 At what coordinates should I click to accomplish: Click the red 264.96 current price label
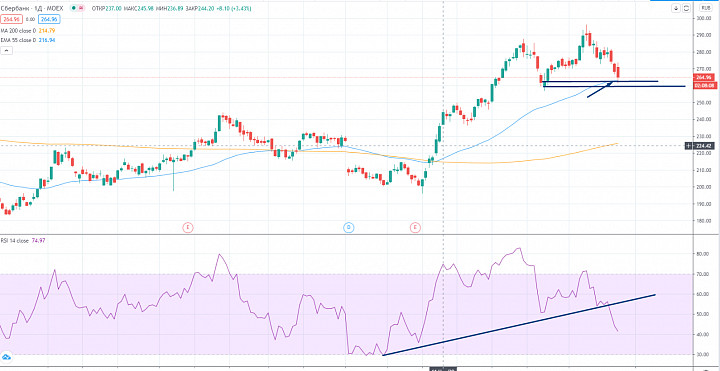(x=704, y=77)
